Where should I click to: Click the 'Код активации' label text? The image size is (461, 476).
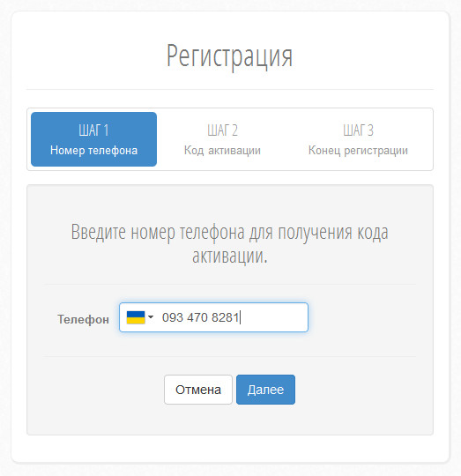click(x=222, y=151)
